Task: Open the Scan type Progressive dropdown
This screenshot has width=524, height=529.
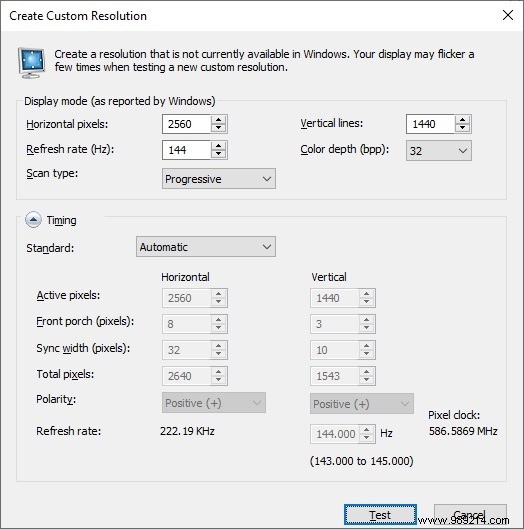Action: click(219, 179)
